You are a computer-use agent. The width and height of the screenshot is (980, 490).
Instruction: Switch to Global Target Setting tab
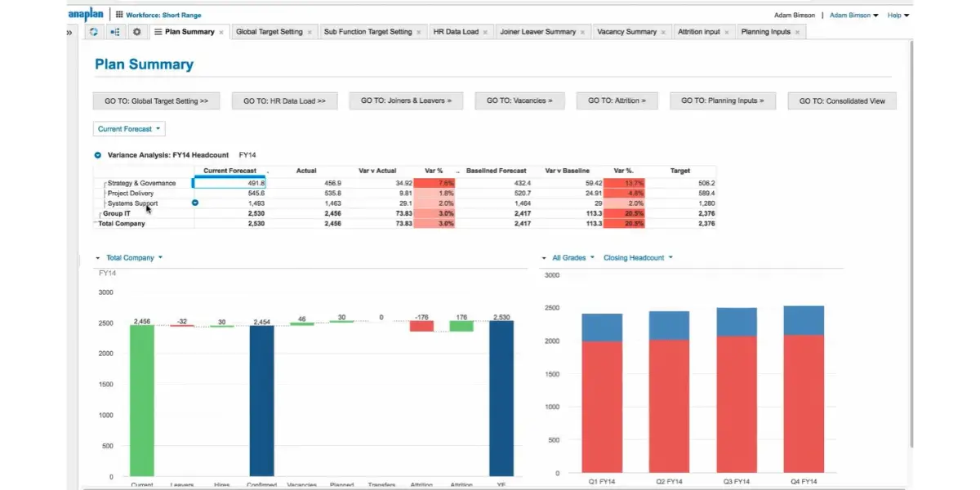click(269, 32)
